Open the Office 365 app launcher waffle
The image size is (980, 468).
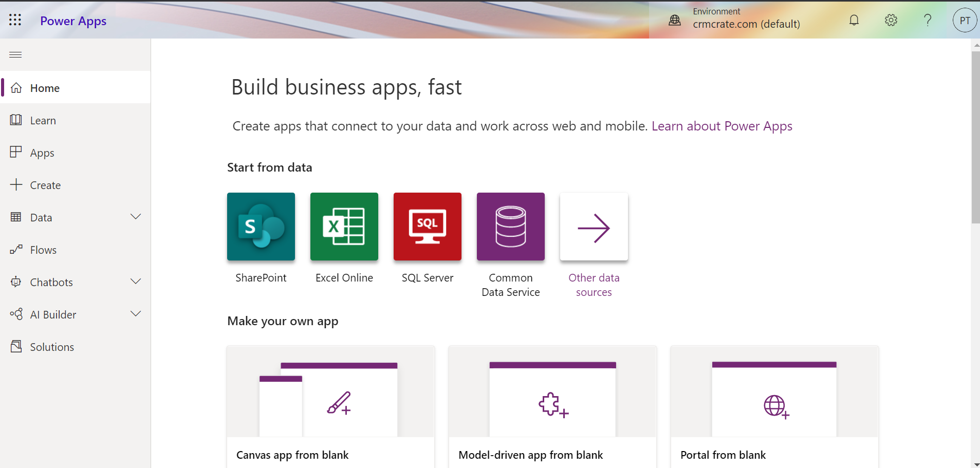(x=15, y=20)
